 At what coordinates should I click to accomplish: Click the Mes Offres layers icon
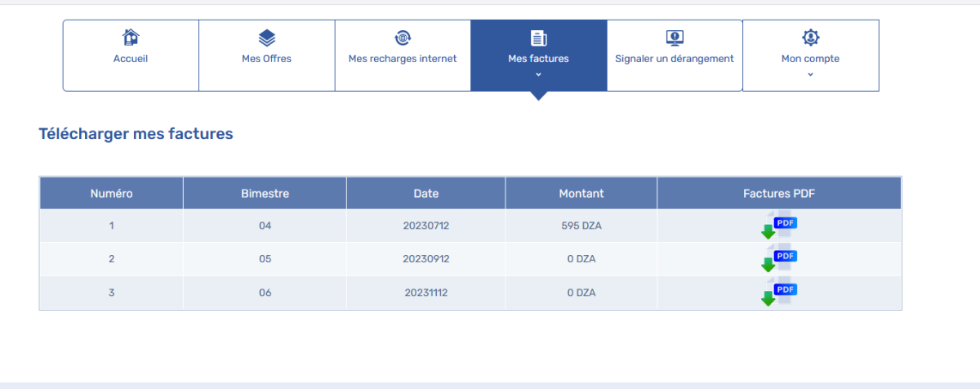click(x=267, y=38)
